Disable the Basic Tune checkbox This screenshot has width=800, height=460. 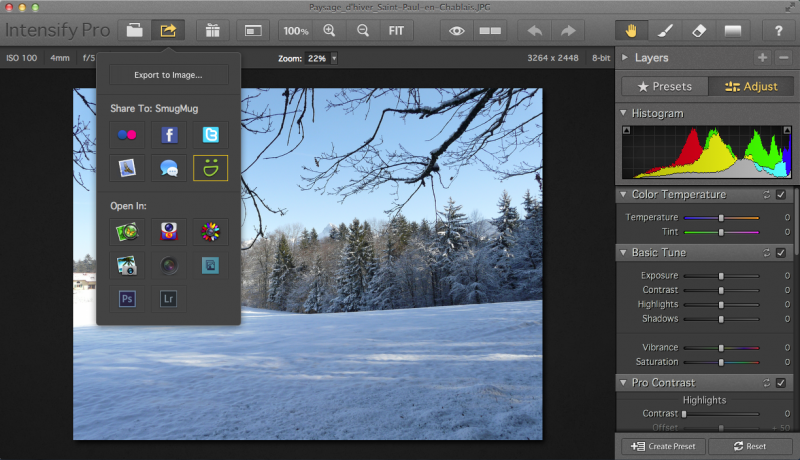[781, 252]
